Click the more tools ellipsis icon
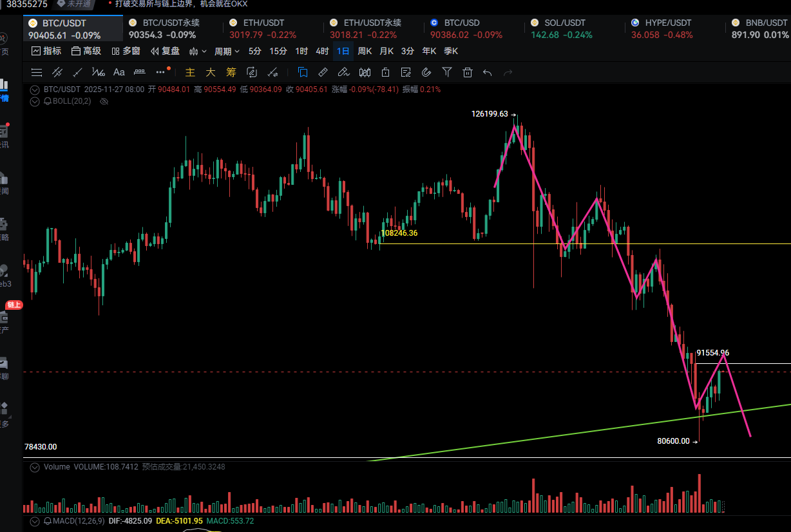 coord(161,72)
